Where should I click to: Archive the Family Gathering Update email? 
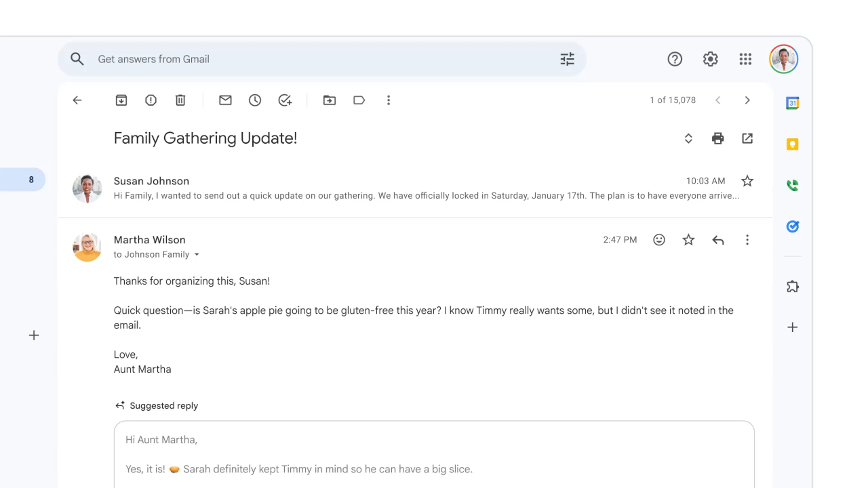[x=121, y=100]
